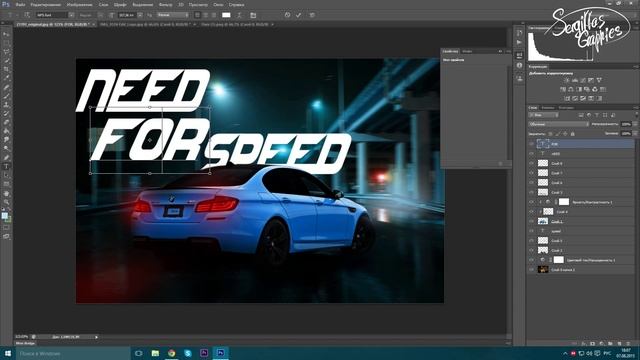The image size is (640, 360).
Task: Open the layer filter kind dropdown
Action: coord(544,116)
